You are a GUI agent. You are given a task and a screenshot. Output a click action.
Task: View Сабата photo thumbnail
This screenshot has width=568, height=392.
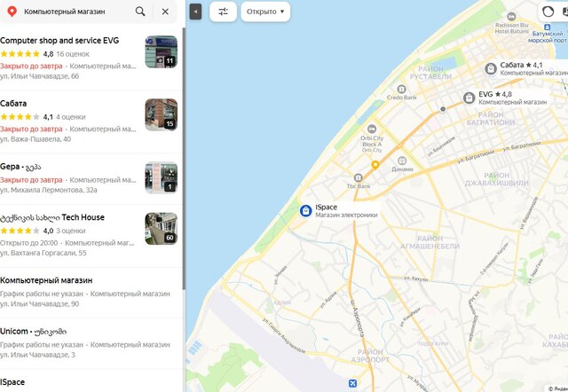click(x=162, y=114)
